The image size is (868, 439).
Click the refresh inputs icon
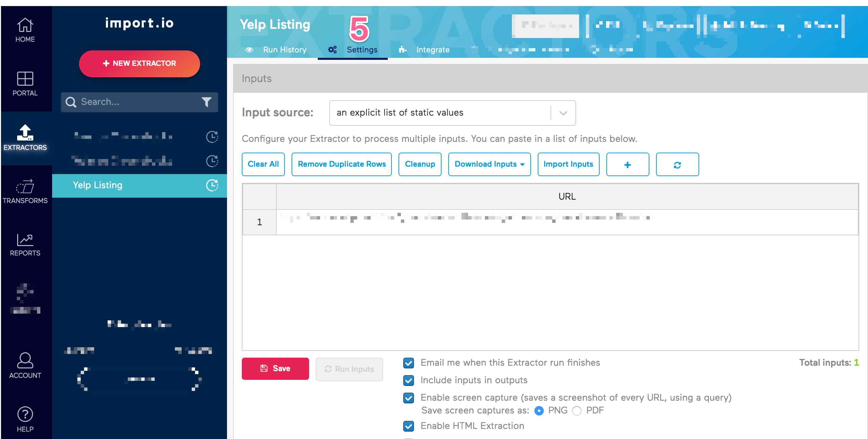tap(677, 164)
